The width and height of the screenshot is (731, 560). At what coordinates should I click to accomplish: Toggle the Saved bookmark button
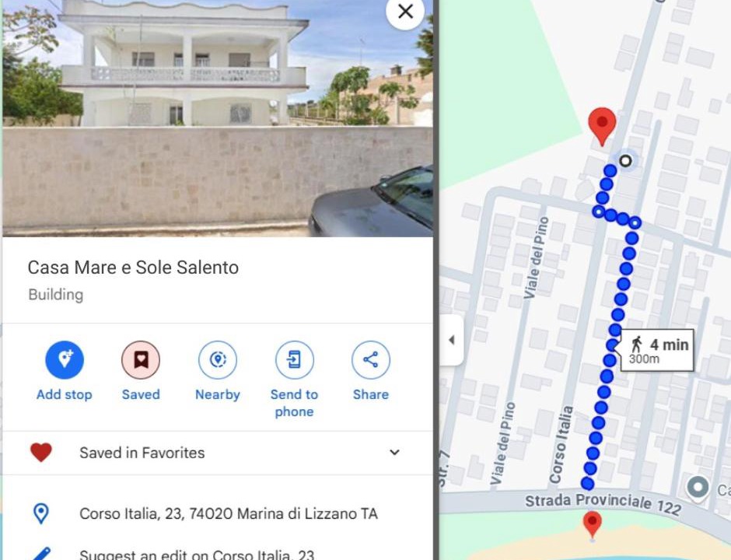(x=141, y=359)
